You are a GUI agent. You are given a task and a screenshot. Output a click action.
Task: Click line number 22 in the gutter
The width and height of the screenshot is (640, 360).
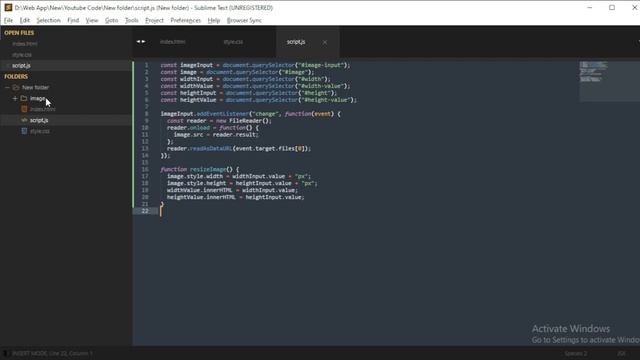[x=145, y=211]
